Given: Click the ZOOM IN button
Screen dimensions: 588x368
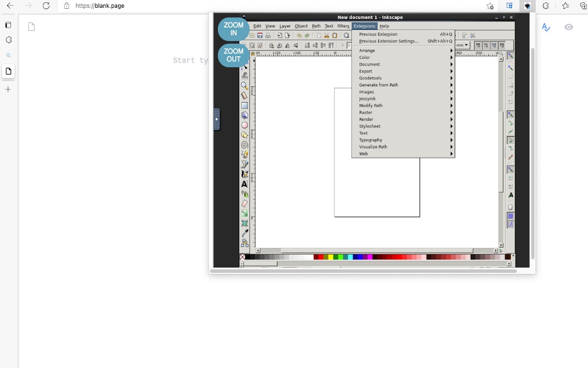Looking at the screenshot, I should pos(233,29).
